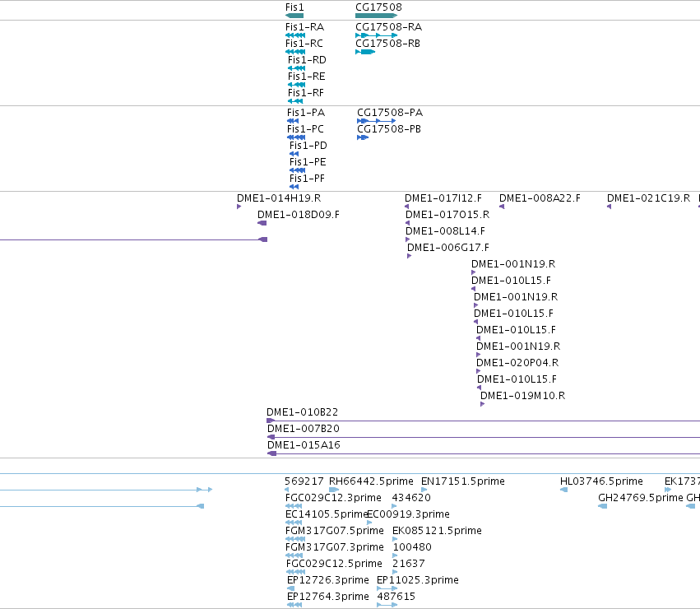Image resolution: width=700 pixels, height=609 pixels.
Task: Select the CG17508 gene feature in the top track
Action: [x=376, y=16]
